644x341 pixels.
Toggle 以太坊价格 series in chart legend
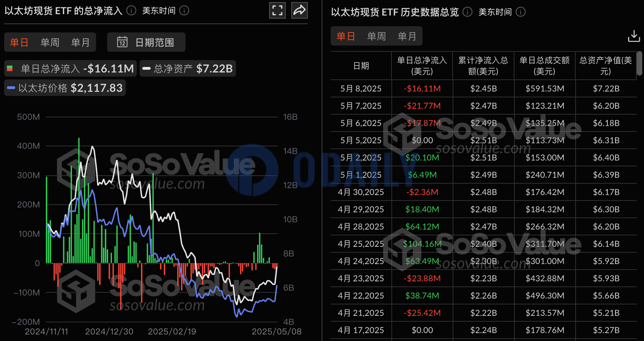pos(65,88)
